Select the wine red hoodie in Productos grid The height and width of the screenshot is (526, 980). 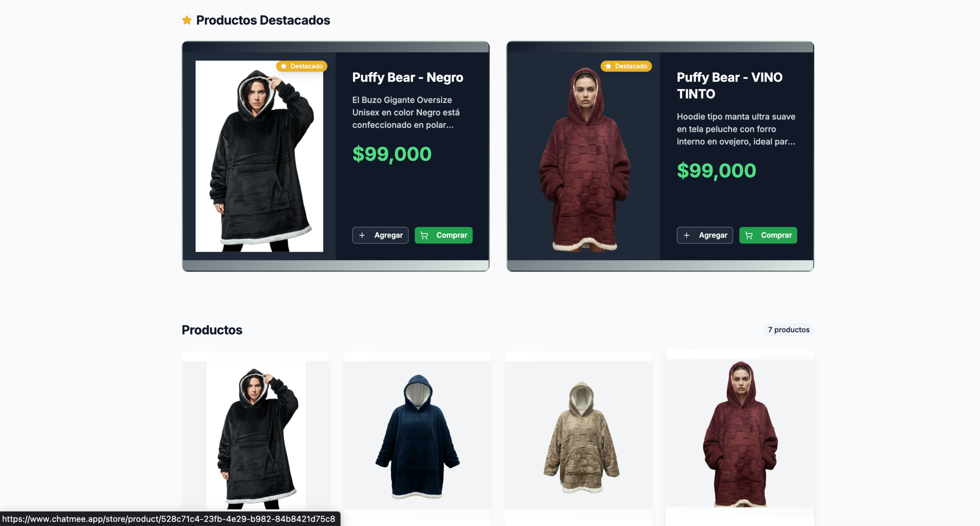[740, 433]
